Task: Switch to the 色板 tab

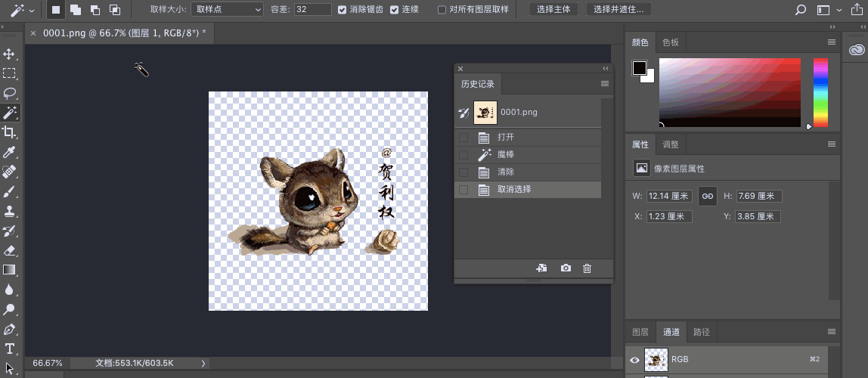Action: coord(671,42)
